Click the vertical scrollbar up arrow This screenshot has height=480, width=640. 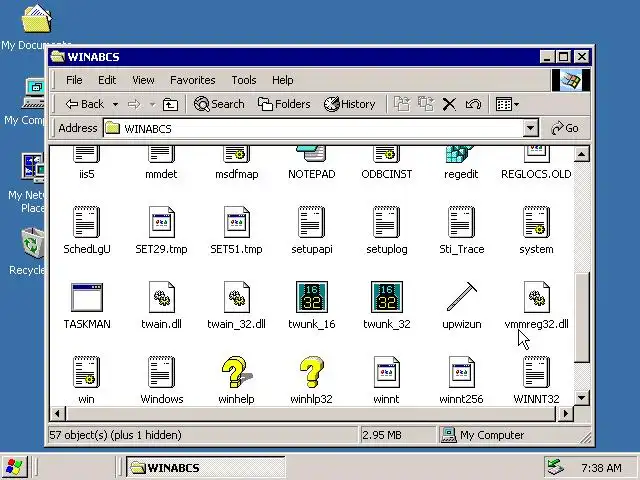(x=581, y=154)
